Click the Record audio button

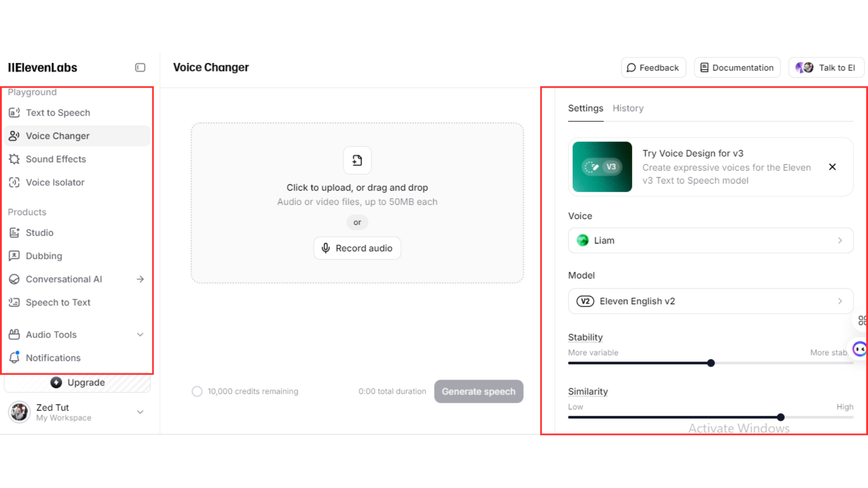(357, 248)
